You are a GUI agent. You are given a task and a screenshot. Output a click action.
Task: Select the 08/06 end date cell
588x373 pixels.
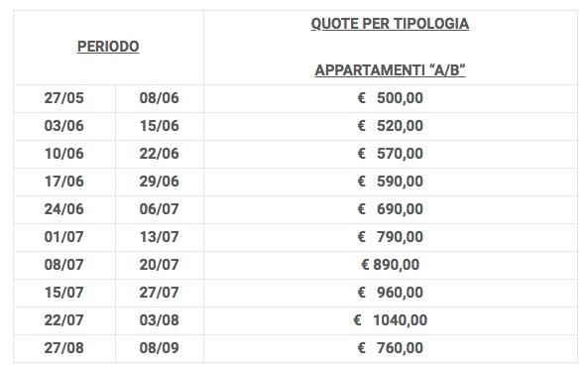tap(160, 98)
